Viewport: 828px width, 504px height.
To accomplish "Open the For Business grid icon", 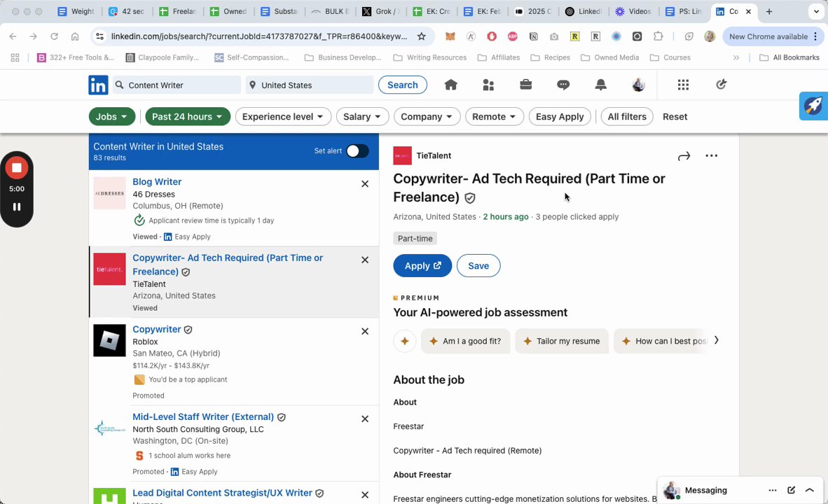I will [x=683, y=85].
